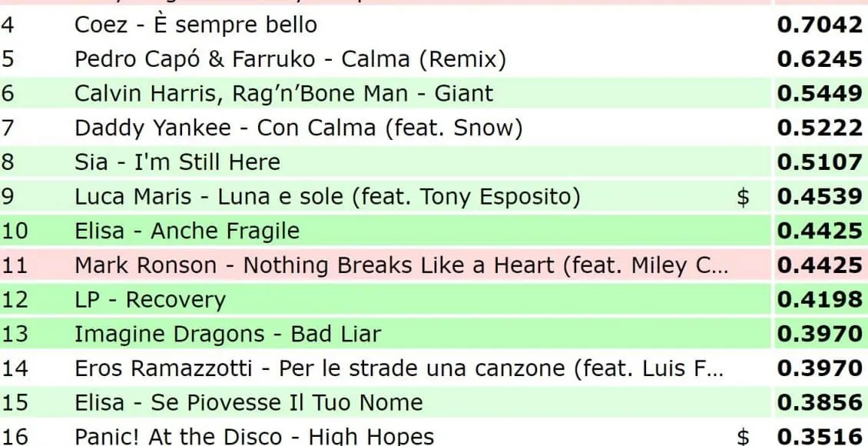The image size is (868, 446).
Task: Click Eros Ramazzotti - Per le strade una canzone
Action: [x=399, y=368]
